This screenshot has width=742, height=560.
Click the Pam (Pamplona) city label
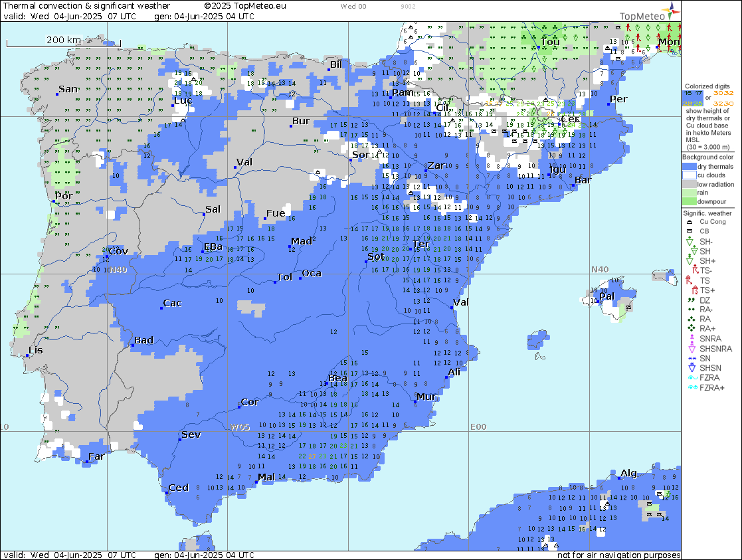pyautogui.click(x=403, y=92)
